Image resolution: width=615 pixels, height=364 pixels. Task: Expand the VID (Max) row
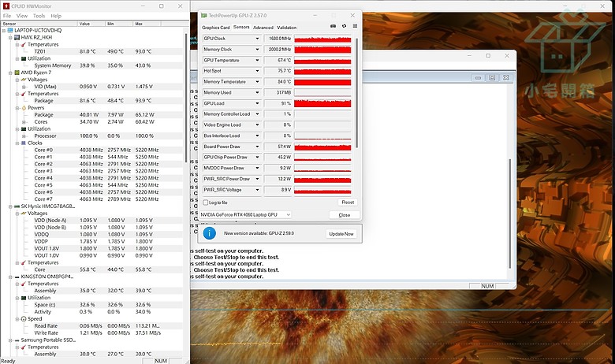click(x=24, y=87)
